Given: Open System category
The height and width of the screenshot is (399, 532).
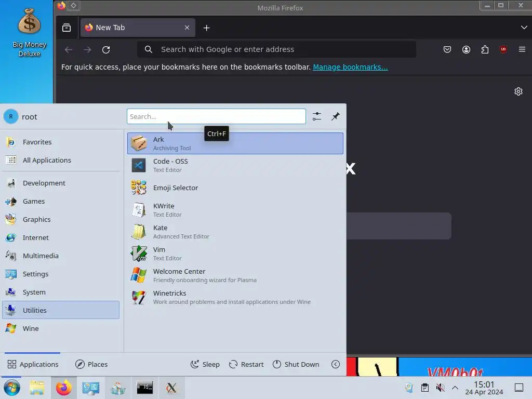Looking at the screenshot, I should (x=61, y=292).
